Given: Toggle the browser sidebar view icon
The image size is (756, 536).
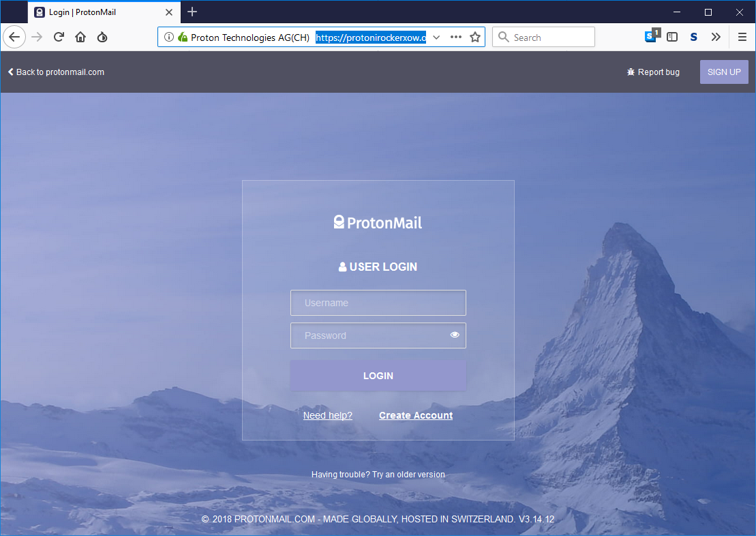Looking at the screenshot, I should point(672,37).
